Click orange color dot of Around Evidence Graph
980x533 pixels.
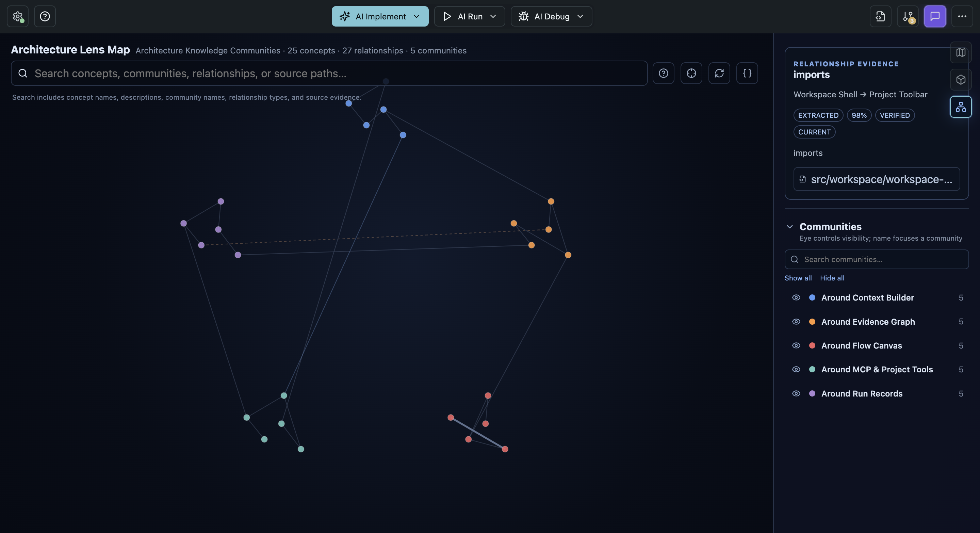(812, 322)
